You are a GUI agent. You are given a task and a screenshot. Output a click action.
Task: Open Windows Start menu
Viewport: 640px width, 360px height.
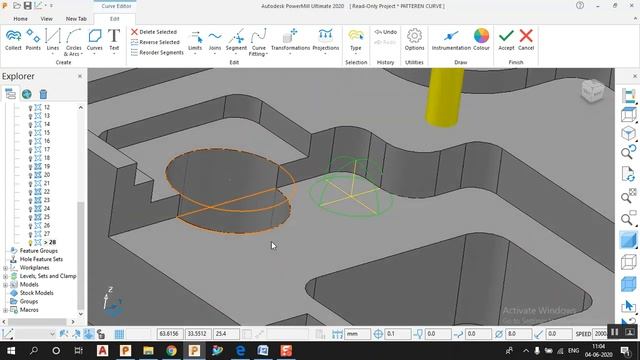point(11,351)
